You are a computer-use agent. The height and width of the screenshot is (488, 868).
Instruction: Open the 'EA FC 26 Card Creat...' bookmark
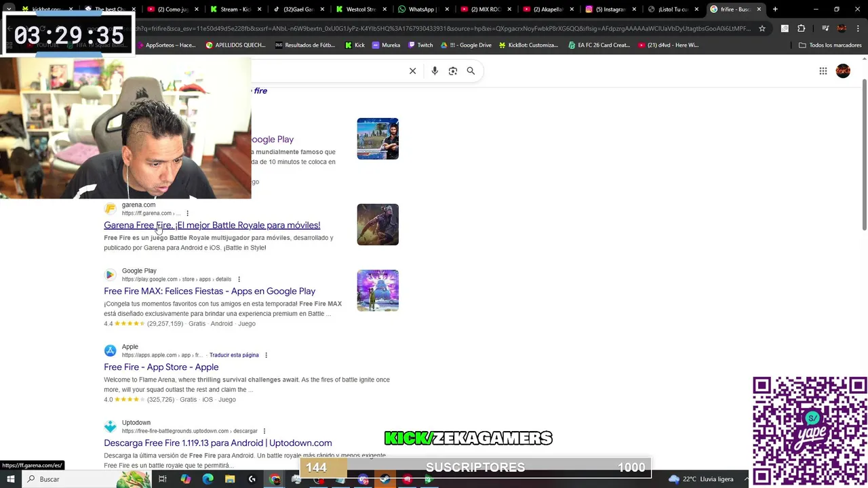[x=599, y=45]
